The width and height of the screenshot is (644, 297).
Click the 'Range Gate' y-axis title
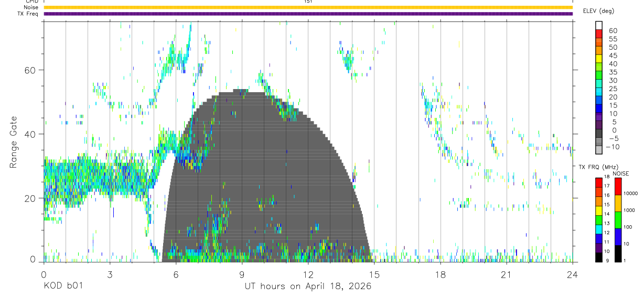point(14,142)
